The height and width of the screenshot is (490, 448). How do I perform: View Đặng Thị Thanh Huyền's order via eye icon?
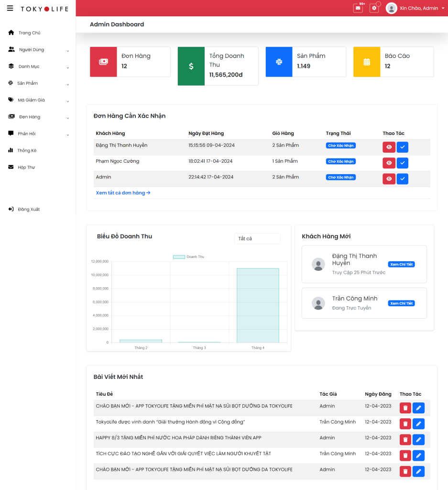tap(389, 147)
